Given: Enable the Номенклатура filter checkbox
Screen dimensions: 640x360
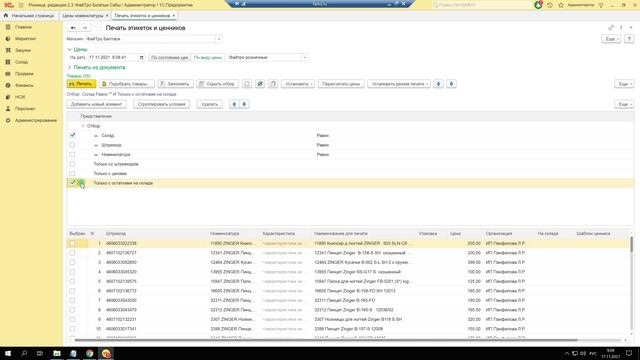Looking at the screenshot, I should click(72, 154).
